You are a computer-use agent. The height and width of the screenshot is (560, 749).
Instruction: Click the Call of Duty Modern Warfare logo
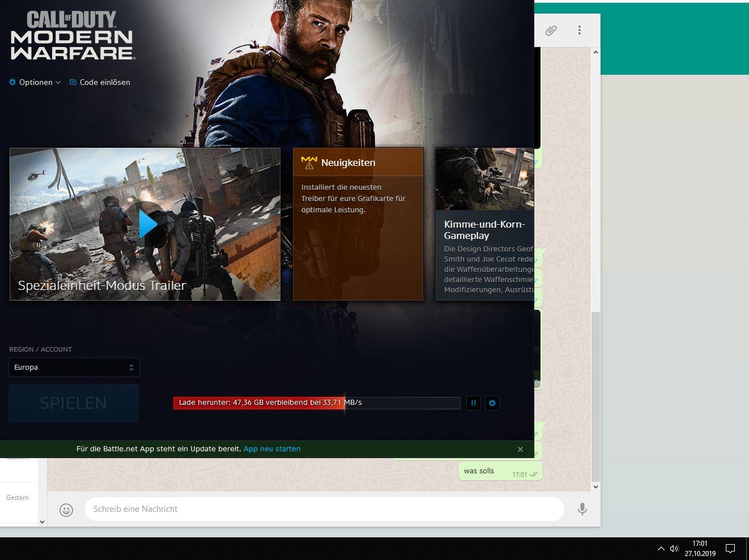(73, 36)
